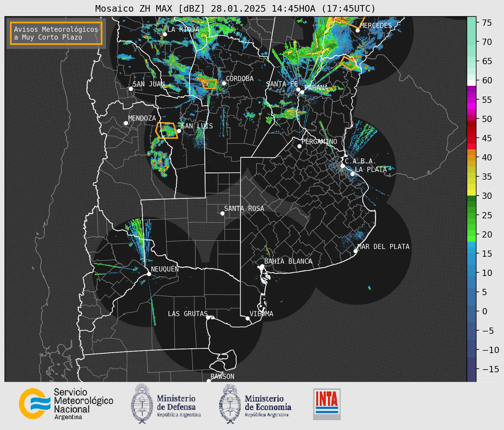Screen dimensions: 504x430
Task: Click the MERCEDES city marker dot
Action: coord(358,30)
